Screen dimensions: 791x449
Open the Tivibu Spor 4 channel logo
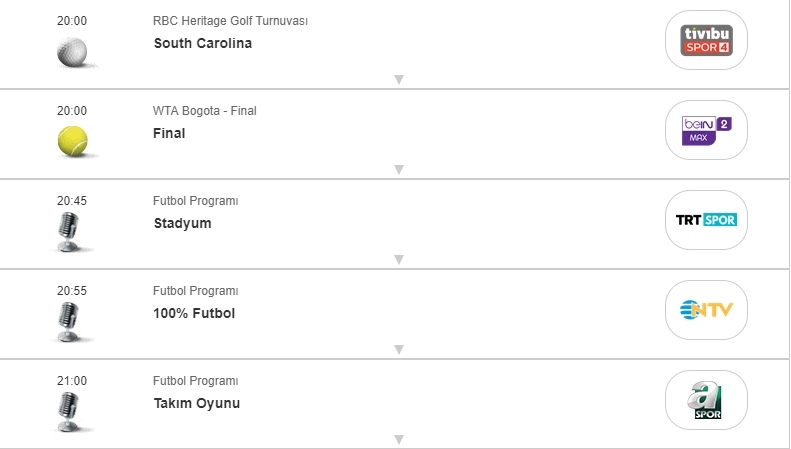(706, 40)
